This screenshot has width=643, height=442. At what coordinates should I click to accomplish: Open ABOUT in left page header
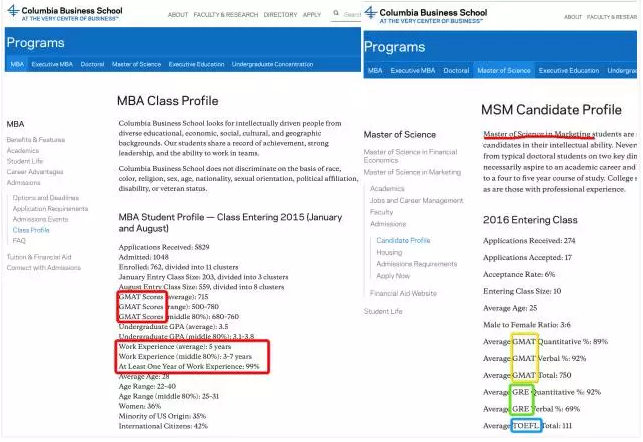178,15
